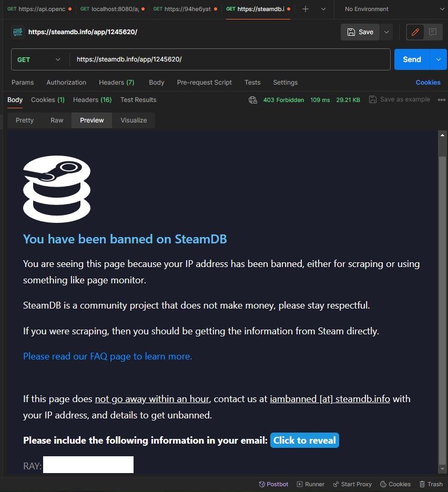Switch to Pretty view
The image size is (448, 492).
coord(25,120)
